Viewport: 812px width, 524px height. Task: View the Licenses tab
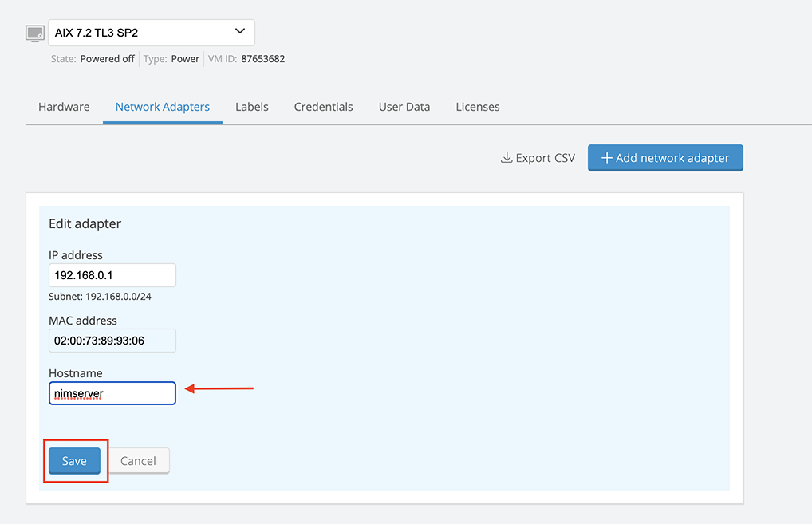pyautogui.click(x=478, y=107)
